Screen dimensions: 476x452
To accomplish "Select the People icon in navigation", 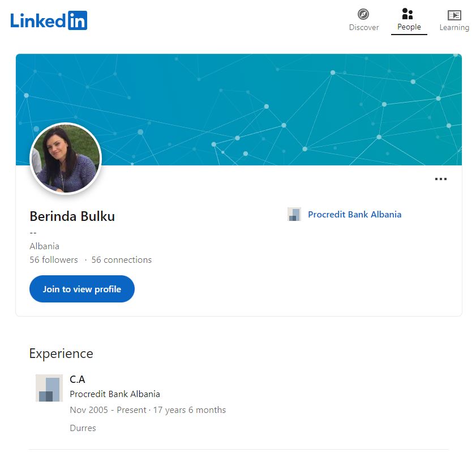I will (408, 14).
